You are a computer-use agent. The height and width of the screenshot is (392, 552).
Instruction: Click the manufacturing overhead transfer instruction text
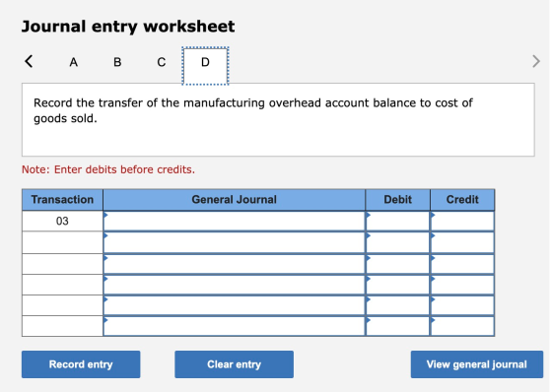tap(253, 110)
